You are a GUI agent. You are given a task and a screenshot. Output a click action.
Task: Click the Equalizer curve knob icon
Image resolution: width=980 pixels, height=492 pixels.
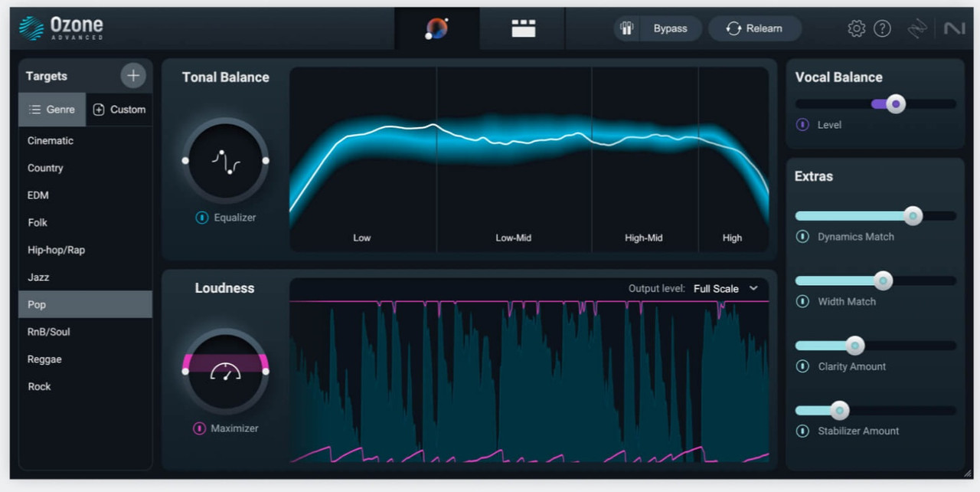tap(226, 161)
